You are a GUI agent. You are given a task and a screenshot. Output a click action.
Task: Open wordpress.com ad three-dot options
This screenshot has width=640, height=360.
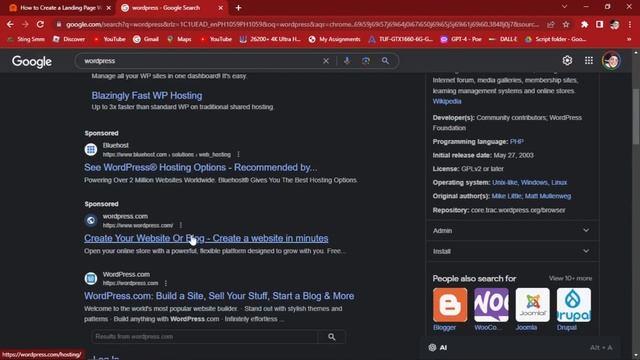[181, 225]
